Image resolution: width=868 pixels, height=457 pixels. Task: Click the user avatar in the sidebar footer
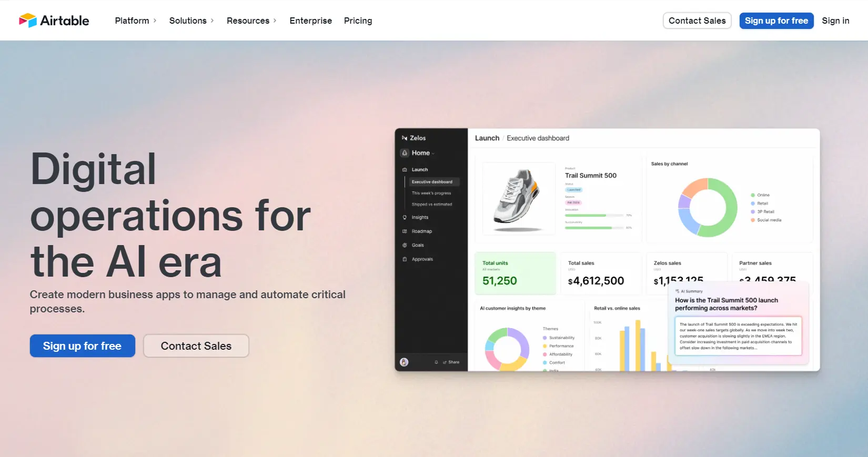(404, 362)
